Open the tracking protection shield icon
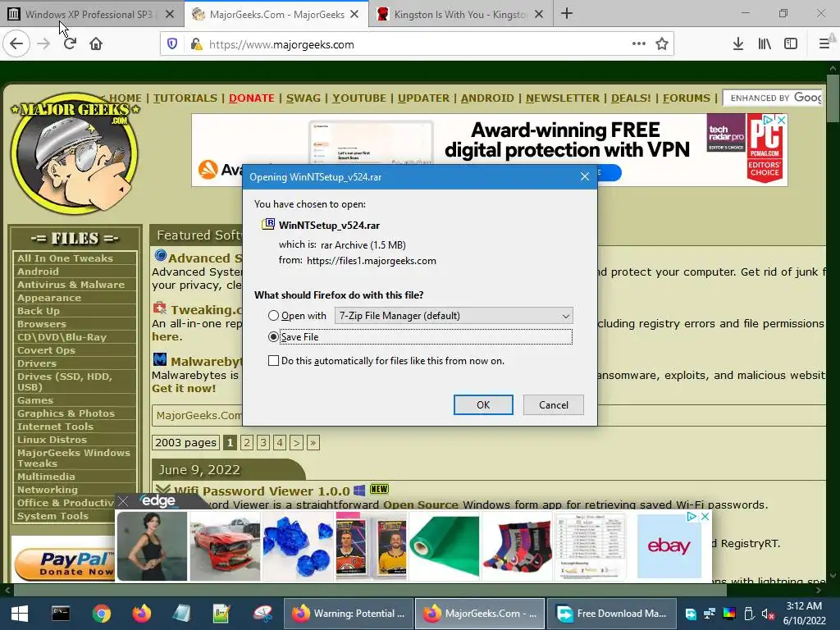 click(172, 44)
